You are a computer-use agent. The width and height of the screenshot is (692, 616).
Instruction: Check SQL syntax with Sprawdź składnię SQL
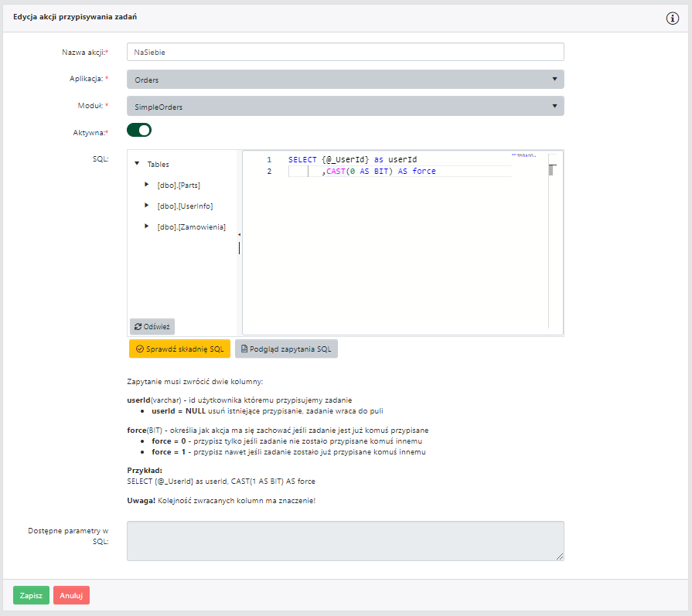[x=179, y=349]
